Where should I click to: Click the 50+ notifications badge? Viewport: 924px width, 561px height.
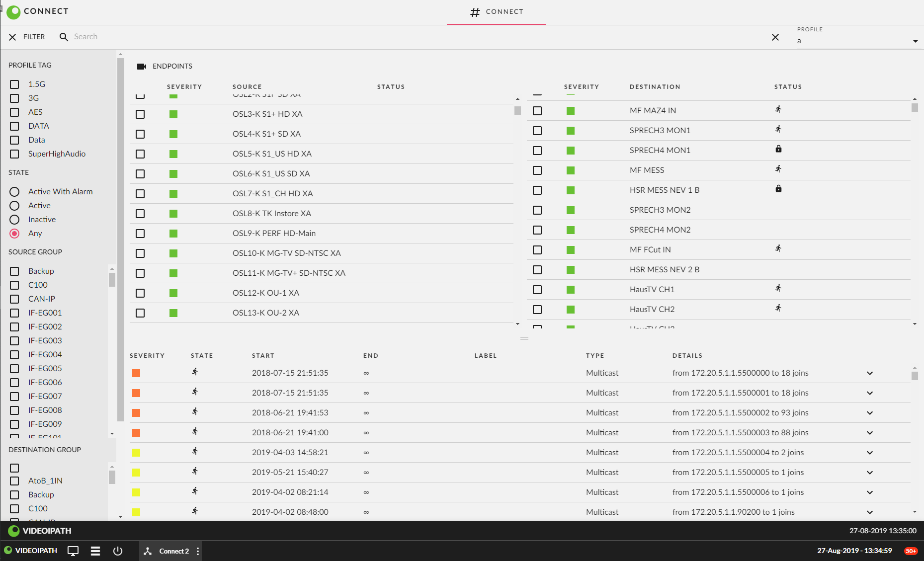click(x=911, y=551)
